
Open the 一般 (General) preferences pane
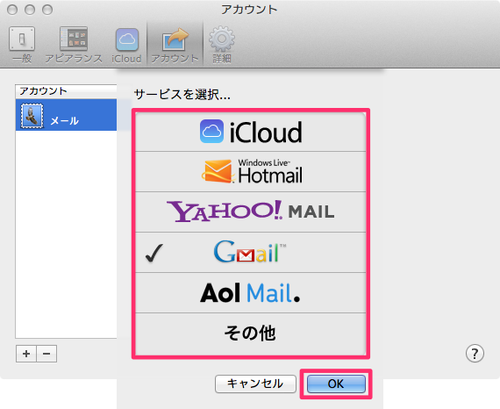click(22, 45)
